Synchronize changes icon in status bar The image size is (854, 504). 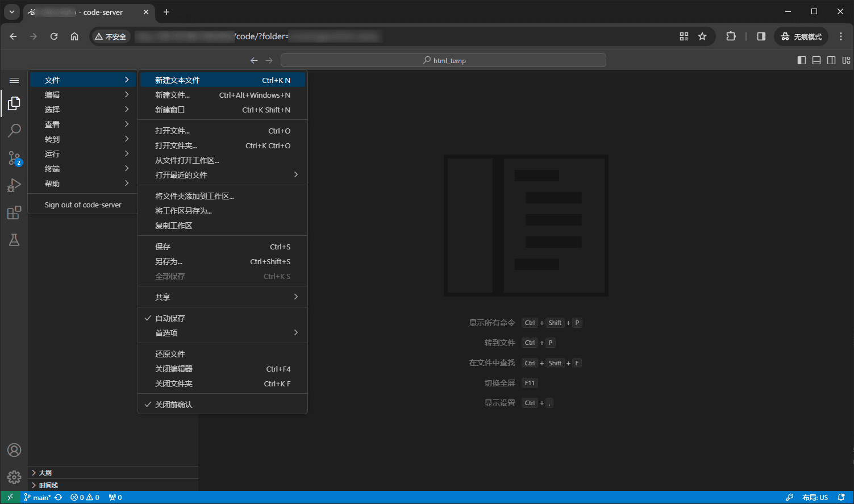[x=59, y=497]
